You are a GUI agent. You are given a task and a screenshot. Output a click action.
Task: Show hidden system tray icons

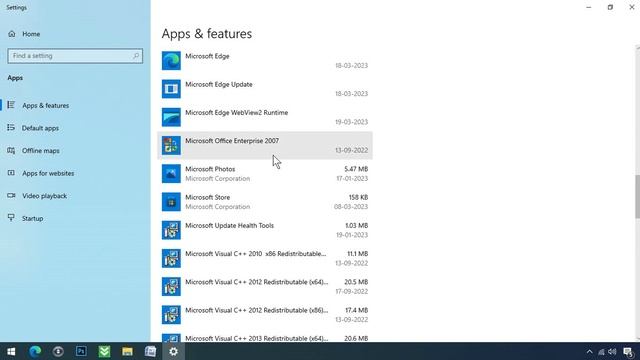tap(589, 352)
